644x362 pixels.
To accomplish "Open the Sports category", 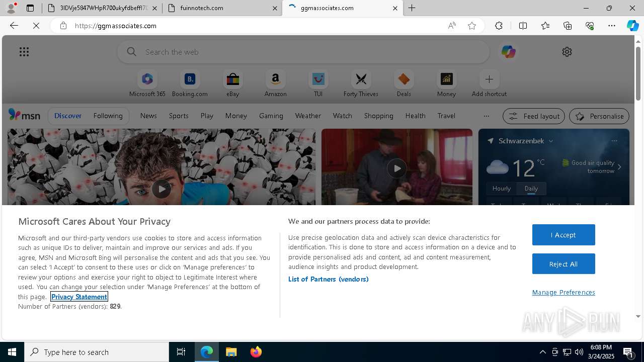I will click(179, 116).
